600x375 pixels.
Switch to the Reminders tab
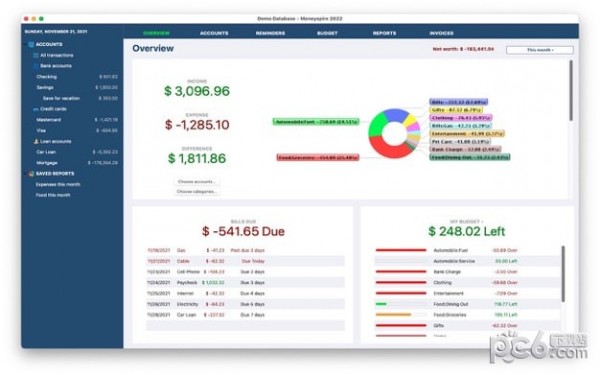[x=270, y=33]
